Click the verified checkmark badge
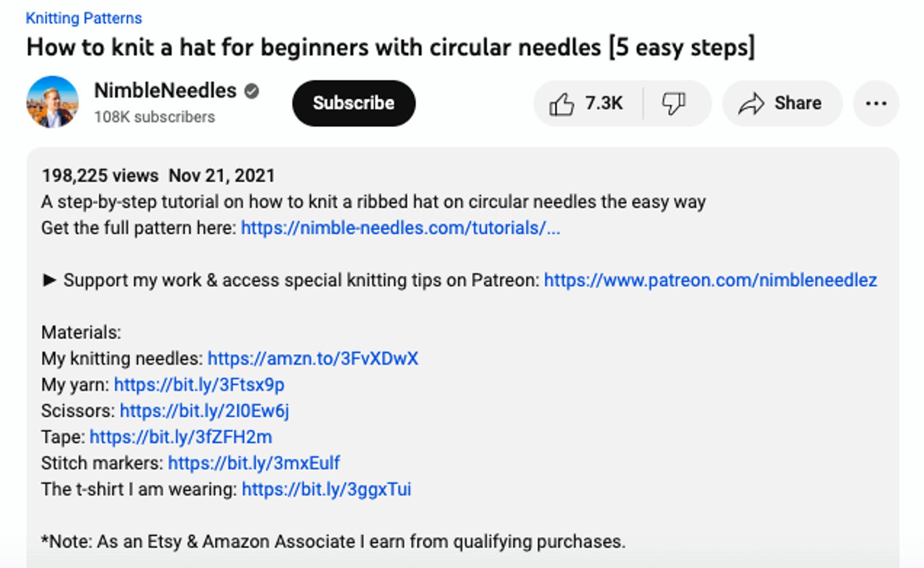The image size is (924, 568). tap(252, 91)
